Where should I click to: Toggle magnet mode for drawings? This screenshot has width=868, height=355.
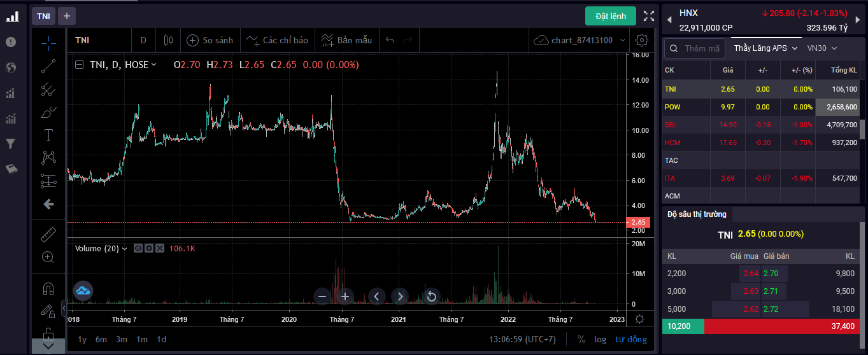(x=48, y=288)
